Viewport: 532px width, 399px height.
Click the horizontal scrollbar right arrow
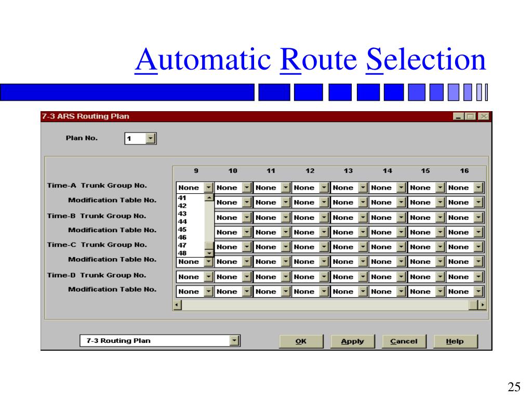(482, 305)
